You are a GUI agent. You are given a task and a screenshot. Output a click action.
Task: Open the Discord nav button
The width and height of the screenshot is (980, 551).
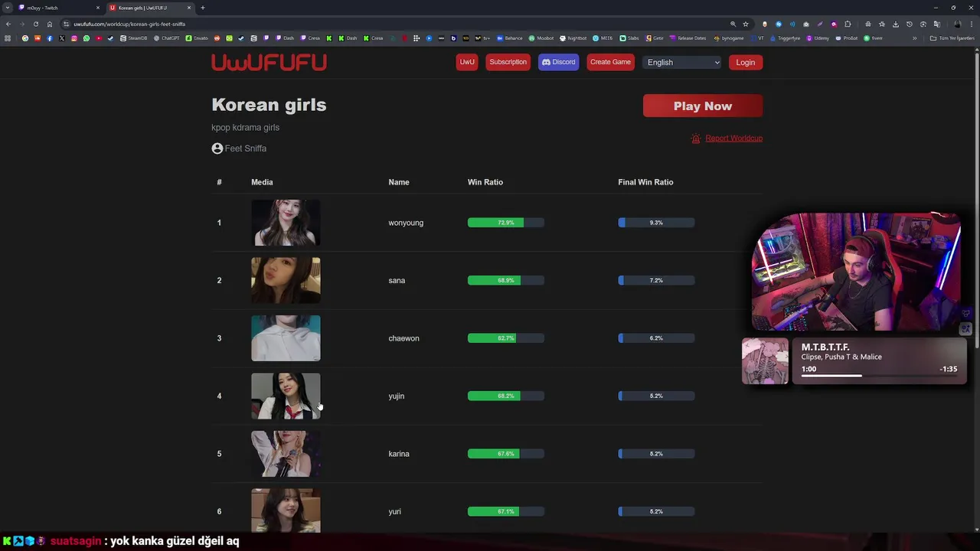(558, 63)
